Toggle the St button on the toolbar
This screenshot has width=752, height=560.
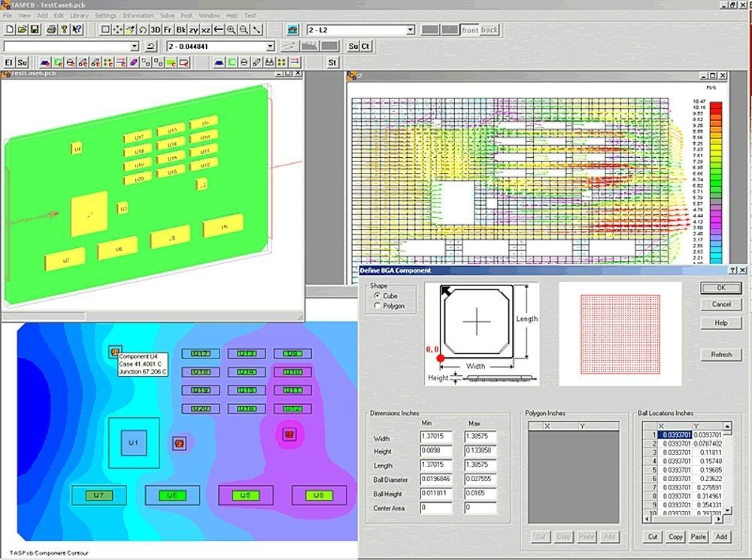(331, 62)
